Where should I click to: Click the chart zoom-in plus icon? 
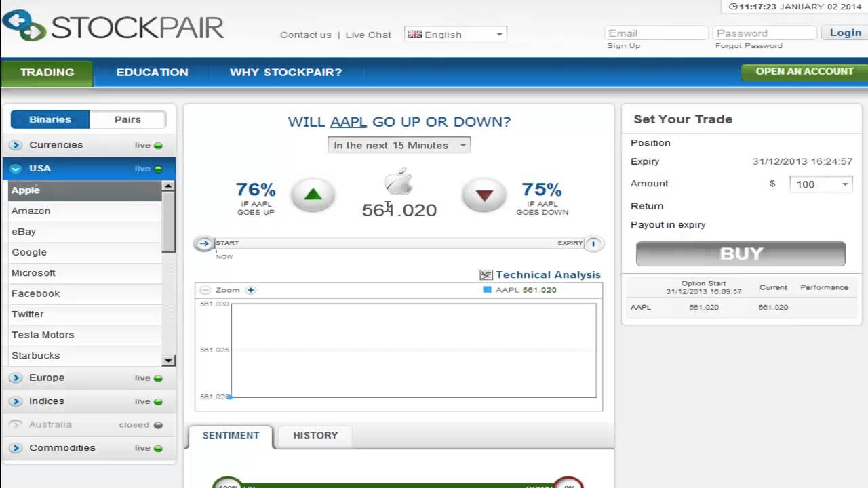tap(250, 290)
